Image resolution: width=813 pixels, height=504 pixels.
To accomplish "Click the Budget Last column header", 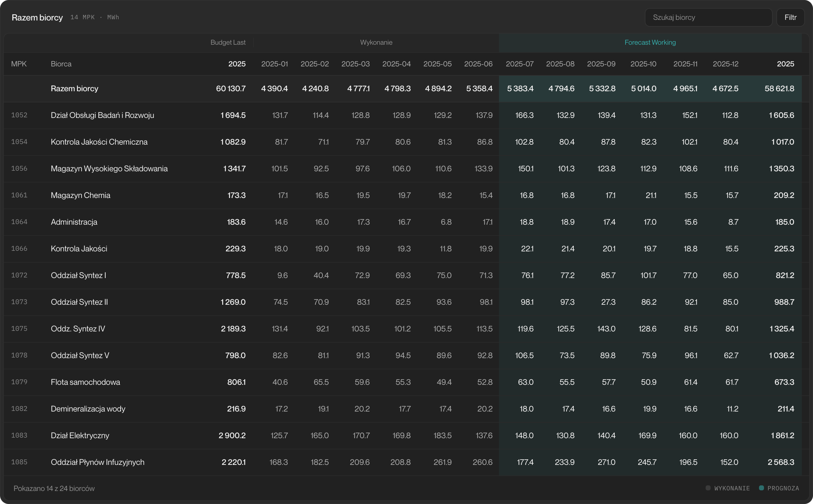I will (x=228, y=42).
